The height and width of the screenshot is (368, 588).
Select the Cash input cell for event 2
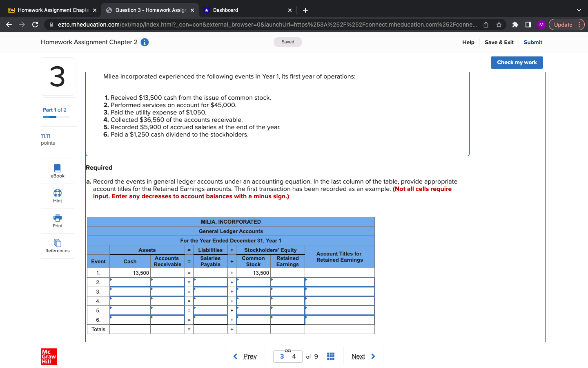tap(130, 282)
